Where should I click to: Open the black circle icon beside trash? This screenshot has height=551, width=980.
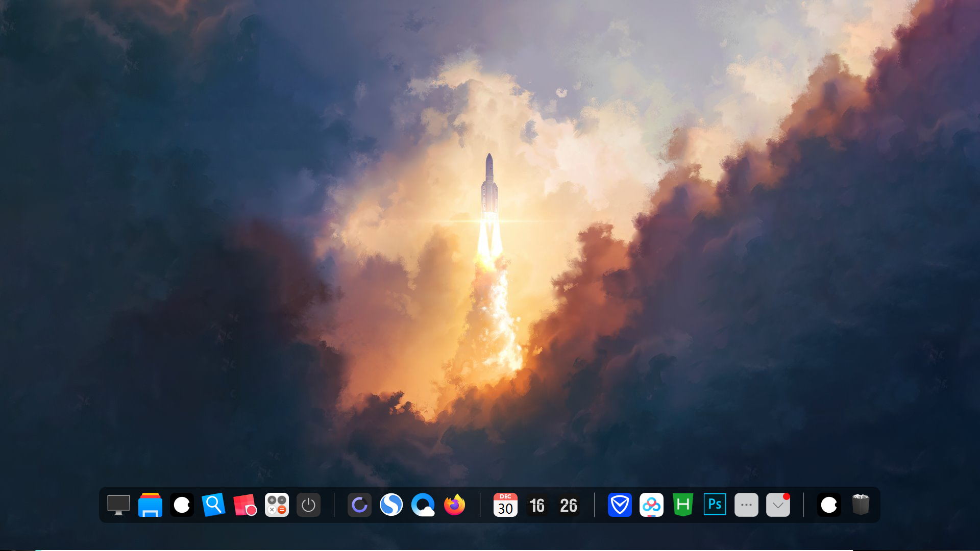click(829, 505)
